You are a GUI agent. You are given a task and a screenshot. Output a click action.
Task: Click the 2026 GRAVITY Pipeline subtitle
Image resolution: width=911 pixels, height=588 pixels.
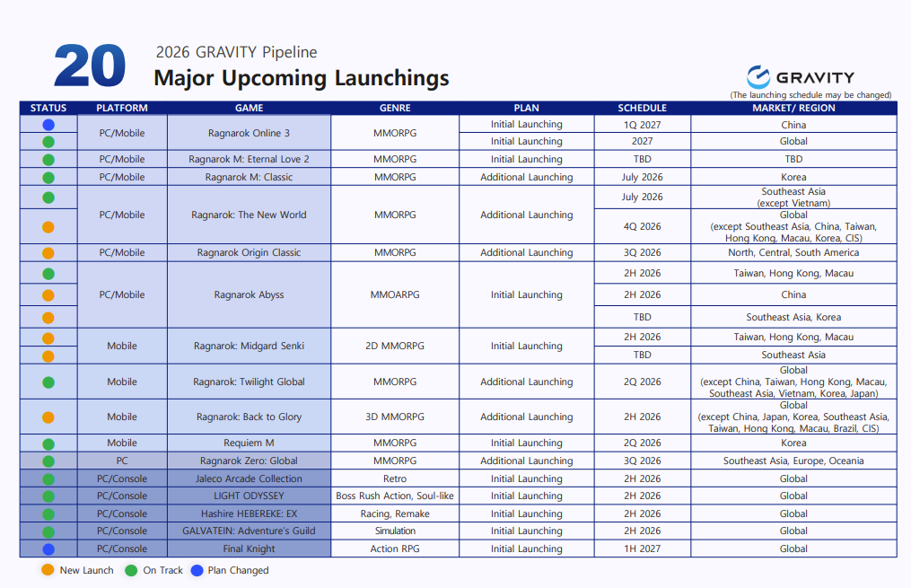coord(236,52)
